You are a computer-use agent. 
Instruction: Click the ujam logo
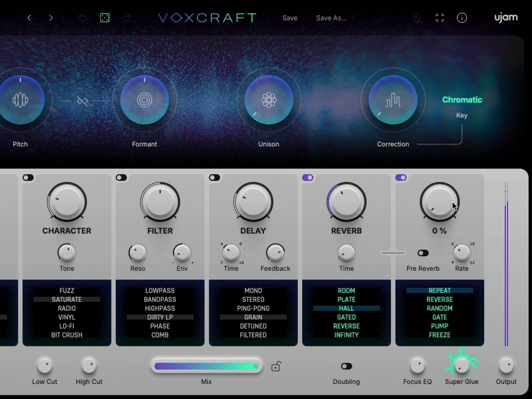pyautogui.click(x=506, y=18)
